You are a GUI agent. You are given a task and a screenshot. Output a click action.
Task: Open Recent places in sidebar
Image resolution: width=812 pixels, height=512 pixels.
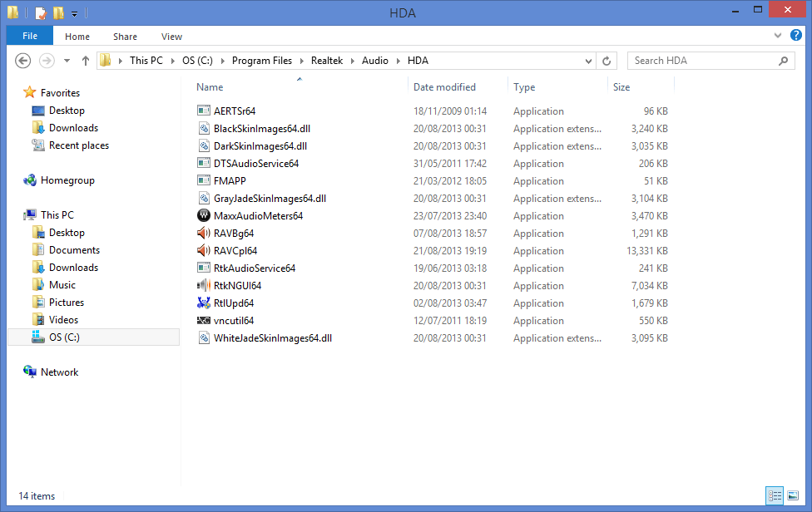(x=79, y=145)
